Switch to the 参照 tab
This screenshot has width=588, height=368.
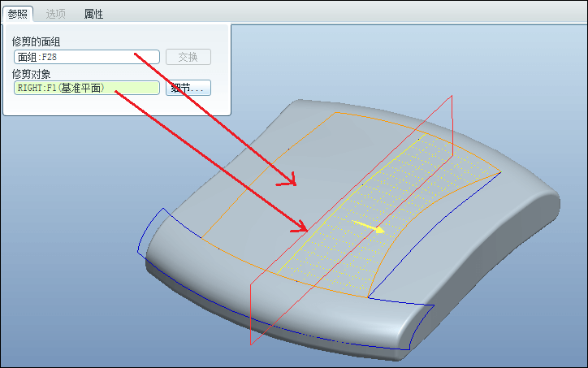coord(18,15)
